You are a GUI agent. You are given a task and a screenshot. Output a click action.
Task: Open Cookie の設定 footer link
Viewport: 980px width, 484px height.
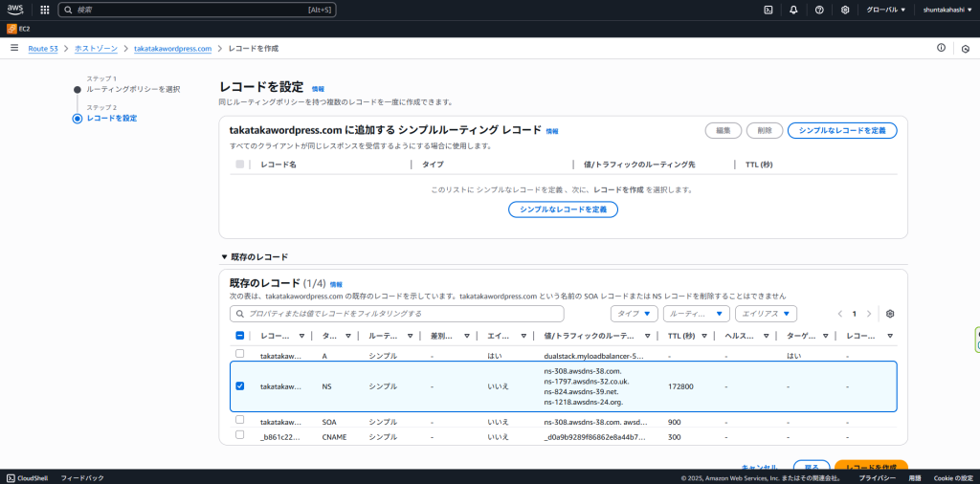(953, 477)
